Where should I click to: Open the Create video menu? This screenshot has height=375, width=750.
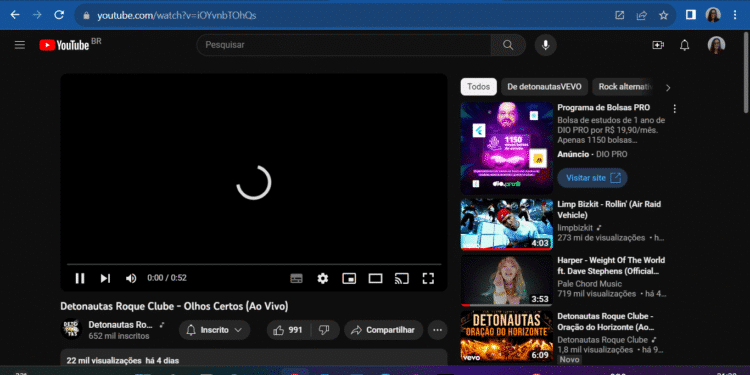[658, 45]
